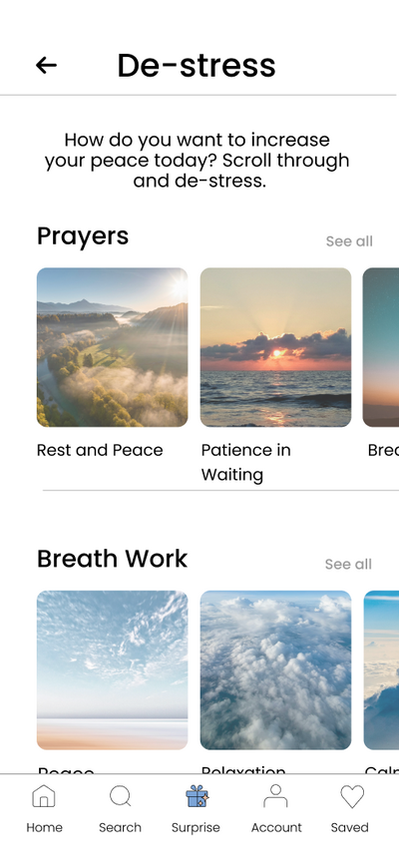Select the Account tab label

click(276, 827)
